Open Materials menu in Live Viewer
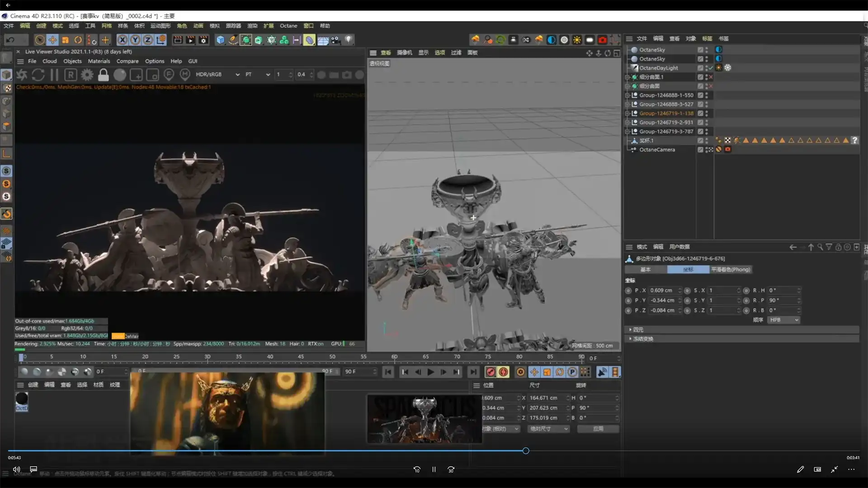 99,61
